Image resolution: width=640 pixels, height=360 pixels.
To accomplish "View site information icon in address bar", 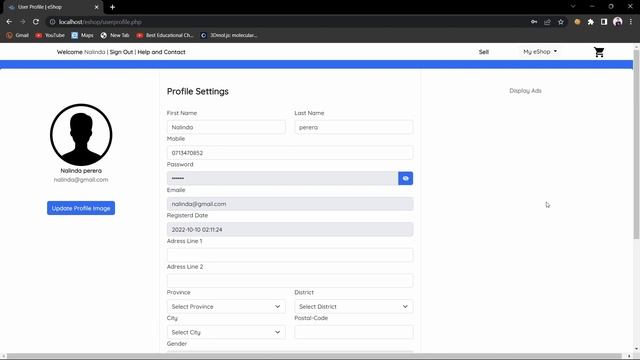I will tap(52, 22).
